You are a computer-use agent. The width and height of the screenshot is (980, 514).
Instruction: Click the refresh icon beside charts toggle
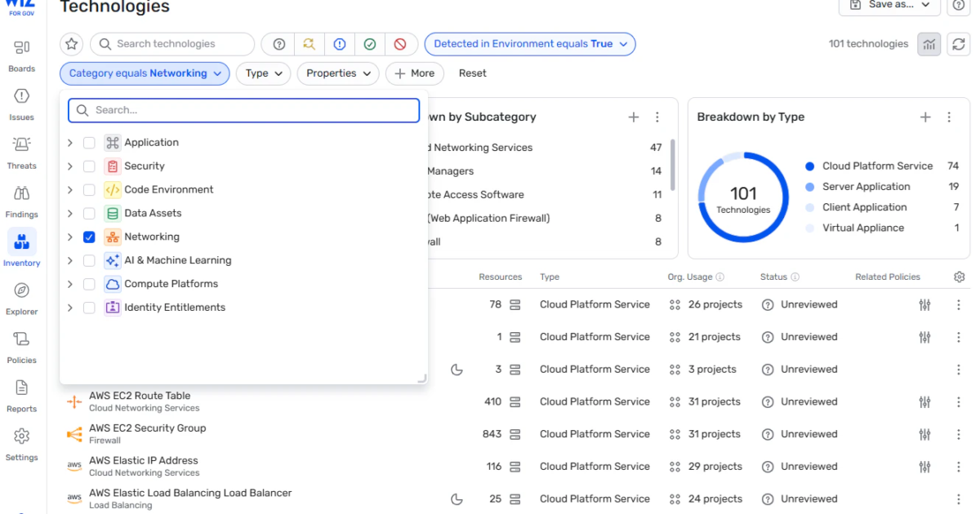pyautogui.click(x=958, y=44)
